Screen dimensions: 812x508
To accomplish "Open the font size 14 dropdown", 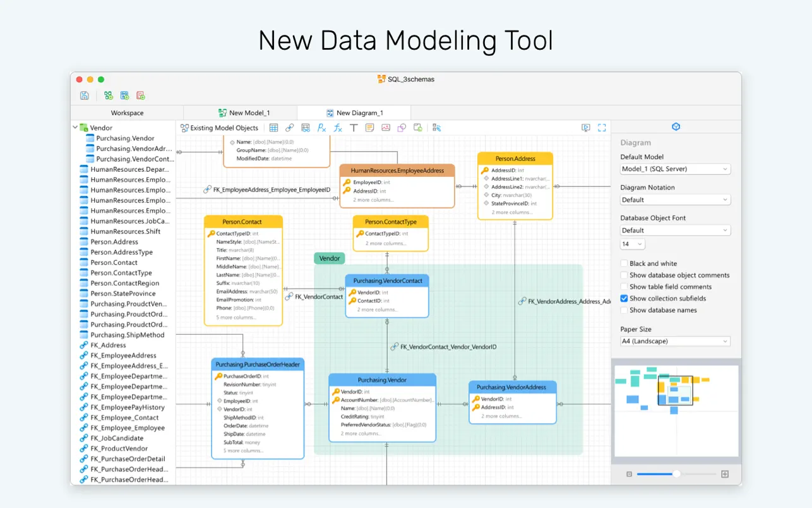I will (x=633, y=244).
